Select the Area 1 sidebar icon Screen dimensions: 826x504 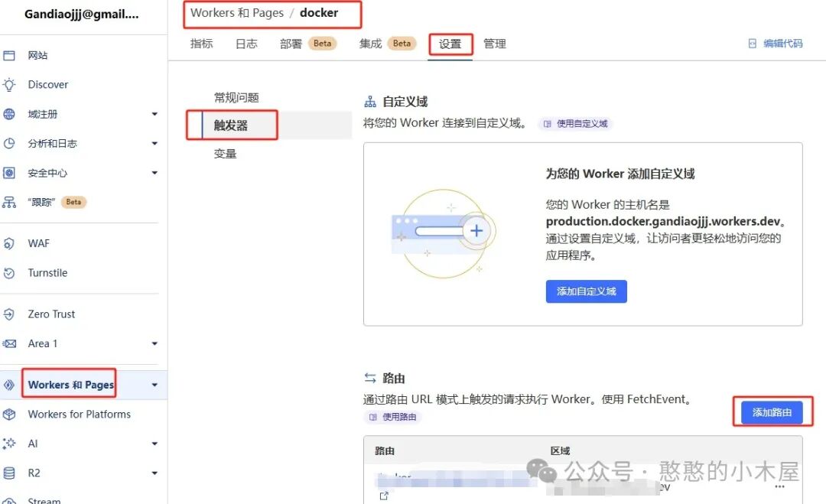tap(10, 343)
